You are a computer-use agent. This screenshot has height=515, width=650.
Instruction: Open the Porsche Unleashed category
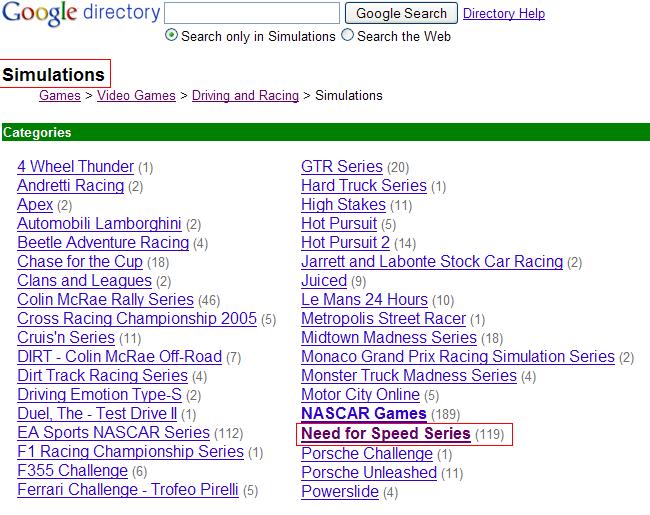click(x=369, y=473)
